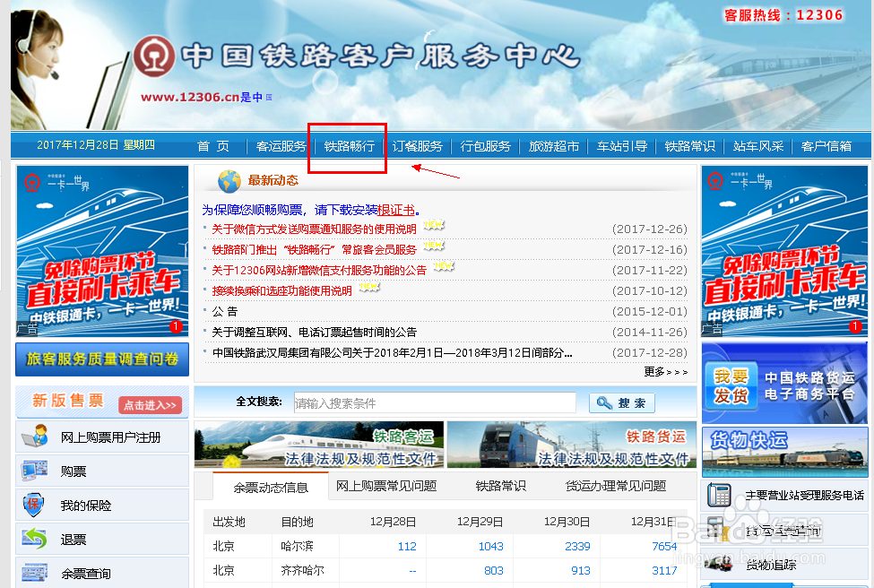Click the shield icon for 我的保险
874x588 pixels.
point(33,505)
